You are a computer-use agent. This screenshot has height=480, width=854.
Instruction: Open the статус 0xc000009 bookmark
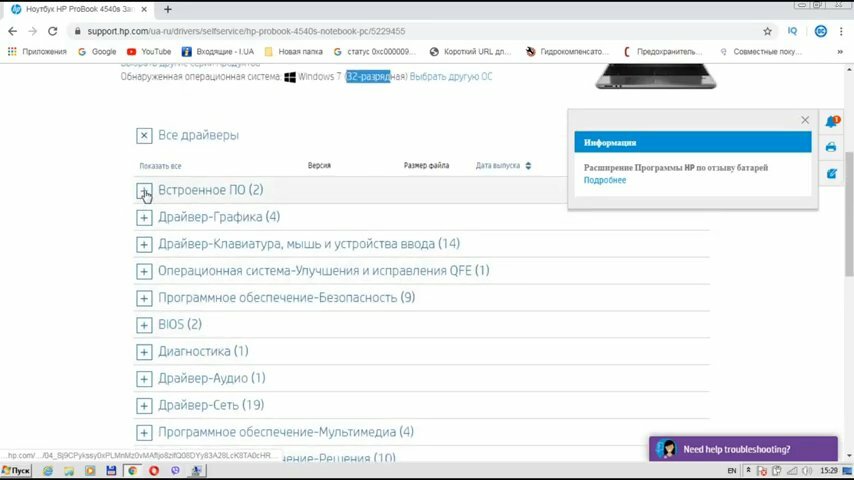pos(375,52)
